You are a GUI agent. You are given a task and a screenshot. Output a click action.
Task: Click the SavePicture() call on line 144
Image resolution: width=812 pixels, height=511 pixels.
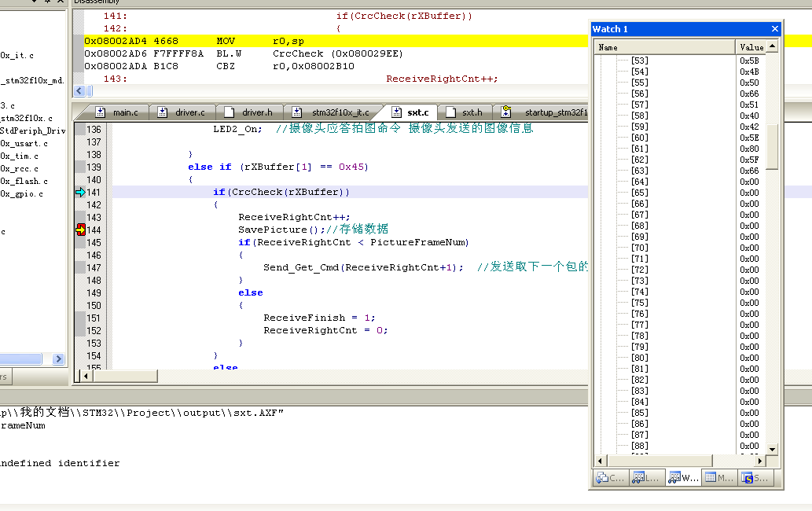tap(281, 230)
